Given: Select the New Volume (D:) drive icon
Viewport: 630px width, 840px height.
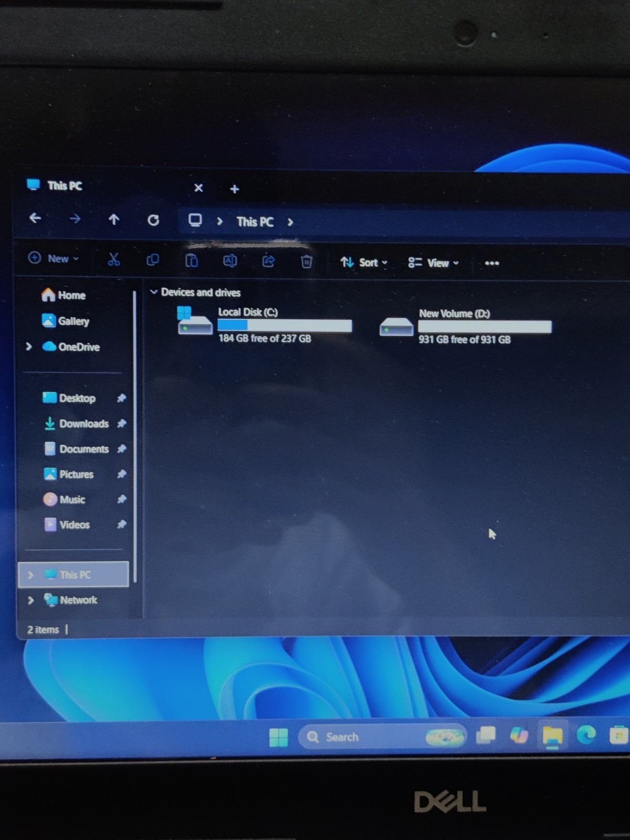Looking at the screenshot, I should pyautogui.click(x=396, y=327).
